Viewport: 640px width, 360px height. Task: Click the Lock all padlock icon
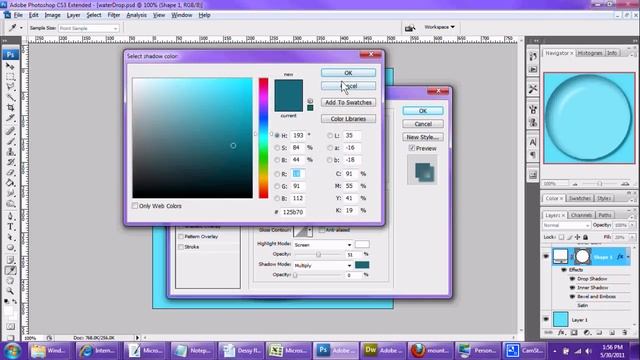point(585,237)
